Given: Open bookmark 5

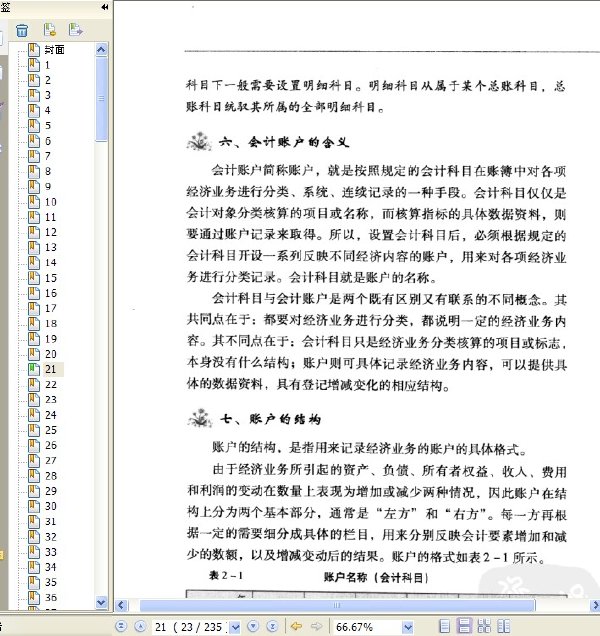Looking at the screenshot, I should point(48,126).
